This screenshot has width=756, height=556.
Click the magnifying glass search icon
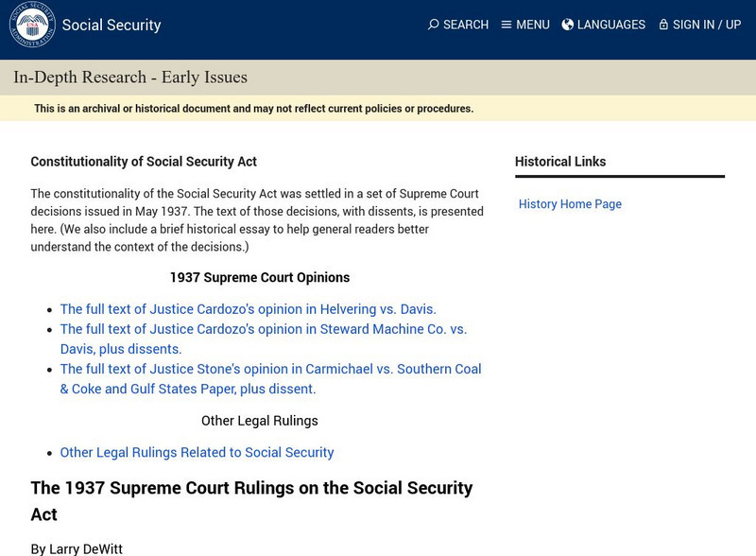[x=434, y=25]
